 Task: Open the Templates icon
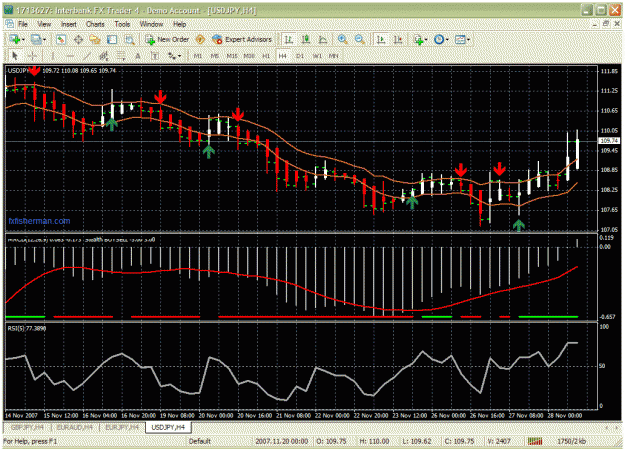coord(460,39)
